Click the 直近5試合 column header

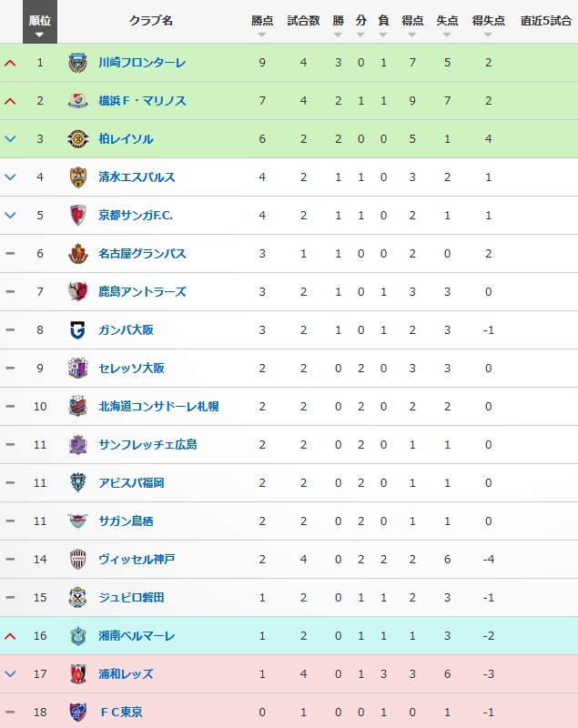click(546, 20)
